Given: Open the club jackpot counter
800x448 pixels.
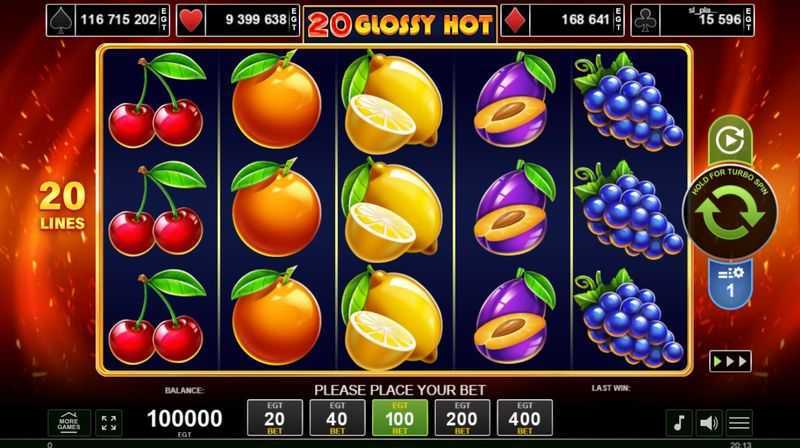Looking at the screenshot, I should (692, 20).
